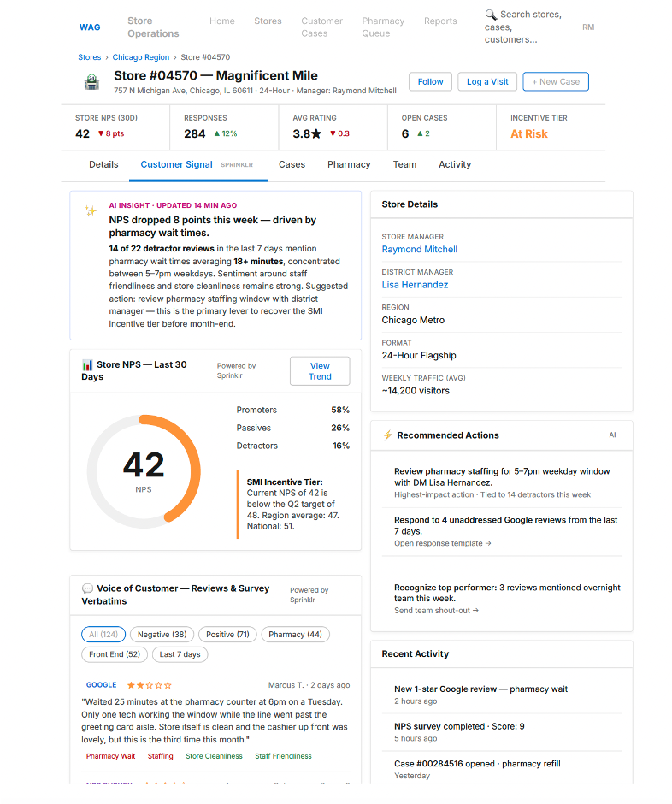Toggle the Last 7 days filter chip
The width and height of the screenshot is (672, 804).
click(180, 655)
